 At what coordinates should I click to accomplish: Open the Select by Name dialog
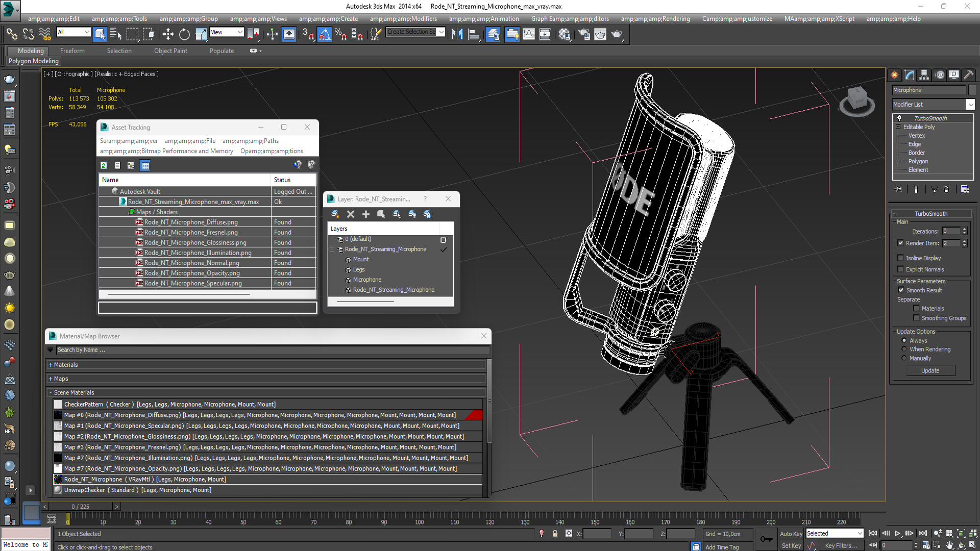coord(116,34)
